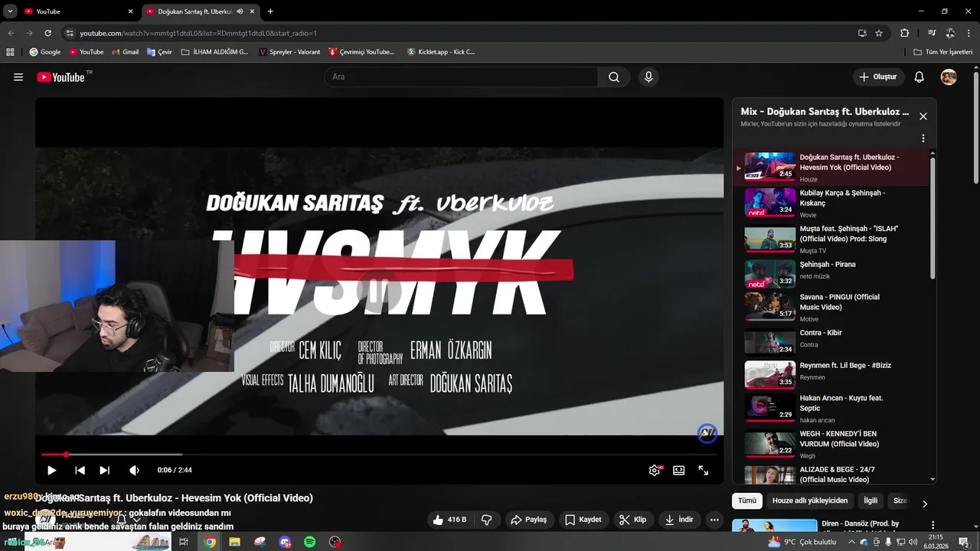Image resolution: width=980 pixels, height=551 pixels.
Task: Enter full screen mode
Action: coord(704,471)
